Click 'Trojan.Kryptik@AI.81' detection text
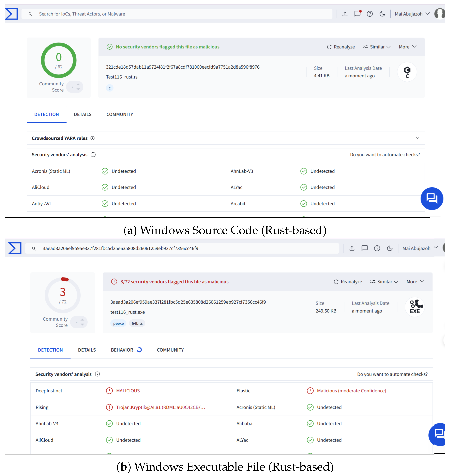 (160, 407)
